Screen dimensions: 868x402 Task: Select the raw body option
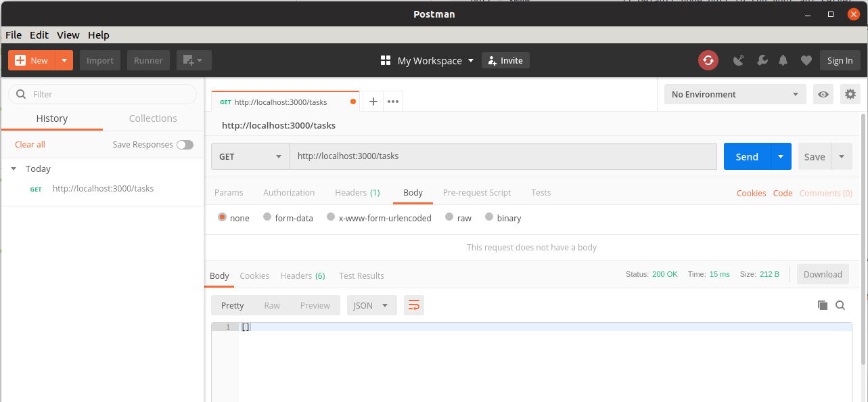coord(449,217)
